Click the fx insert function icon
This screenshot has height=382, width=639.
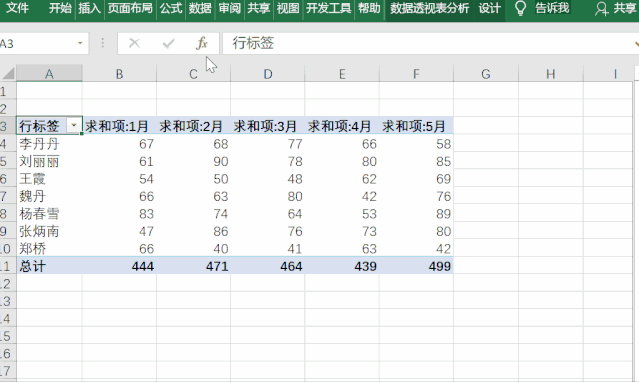pos(202,43)
